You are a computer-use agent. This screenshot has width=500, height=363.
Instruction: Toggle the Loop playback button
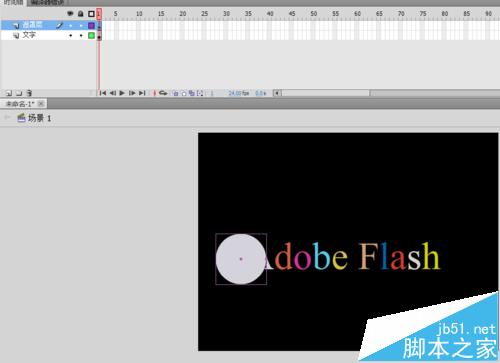163,93
